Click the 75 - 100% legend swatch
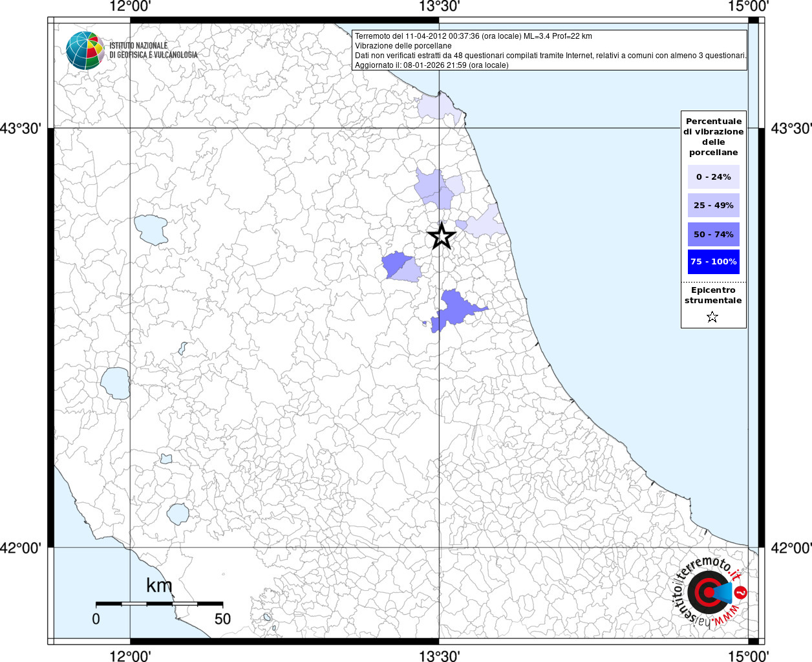Viewport: 812px width, 662px height. (x=713, y=262)
